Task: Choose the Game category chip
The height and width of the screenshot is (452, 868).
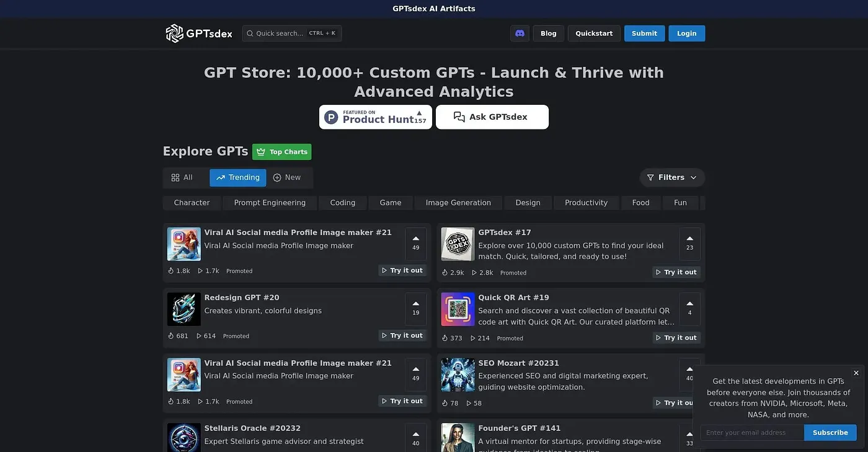Action: 391,203
